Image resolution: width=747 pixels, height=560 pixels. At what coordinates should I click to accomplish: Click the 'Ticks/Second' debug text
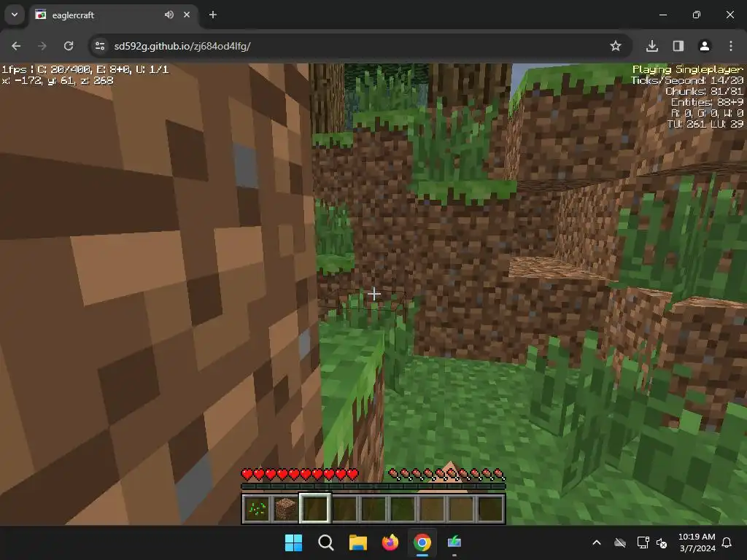tap(687, 80)
